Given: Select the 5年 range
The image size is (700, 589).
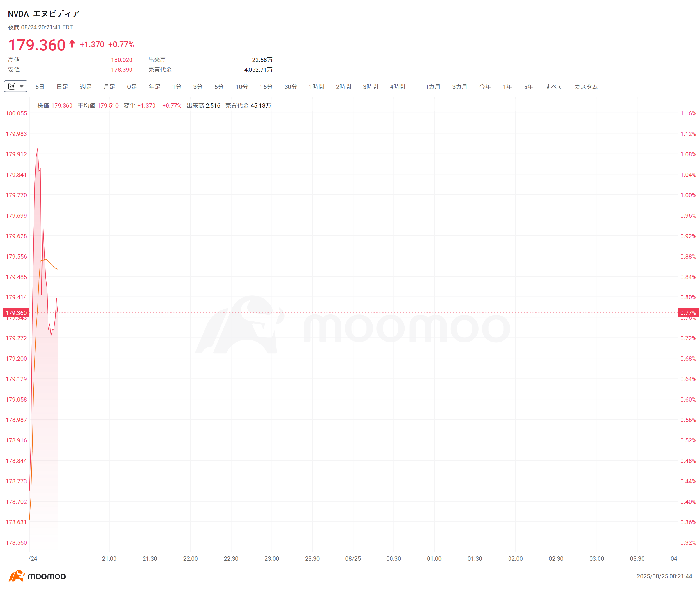Looking at the screenshot, I should pos(528,87).
